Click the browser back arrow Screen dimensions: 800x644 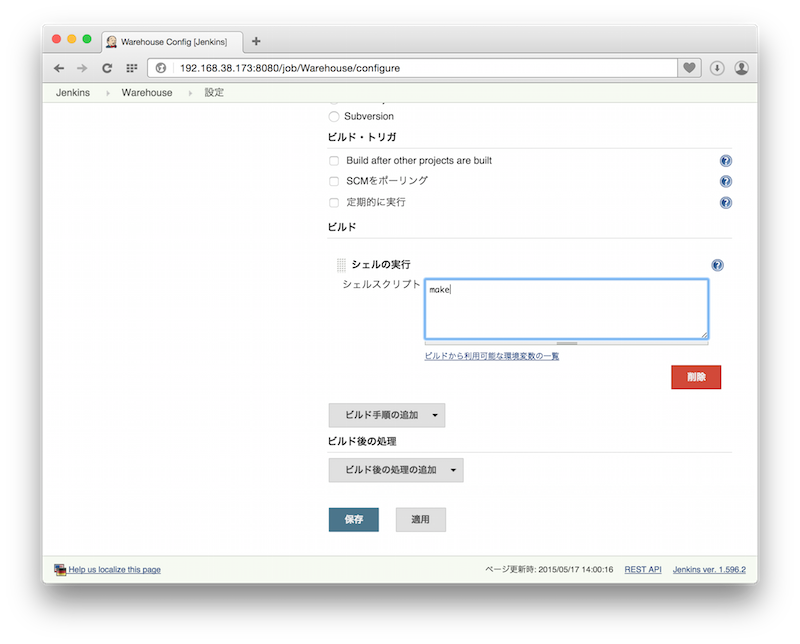coord(59,68)
